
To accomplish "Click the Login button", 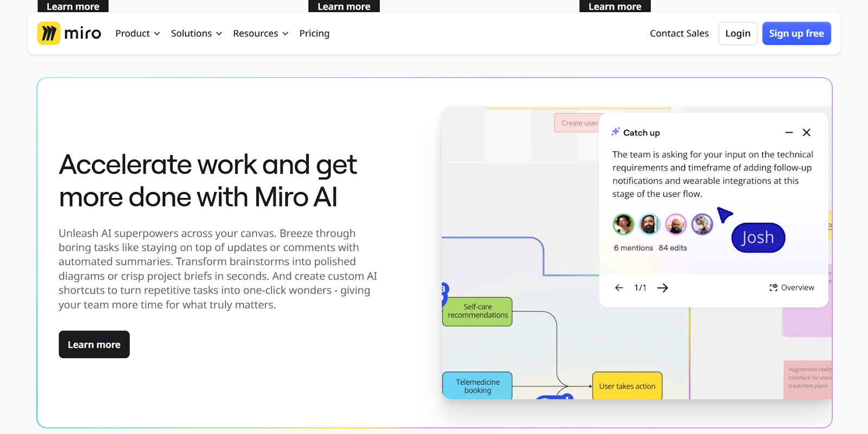I will coord(738,33).
